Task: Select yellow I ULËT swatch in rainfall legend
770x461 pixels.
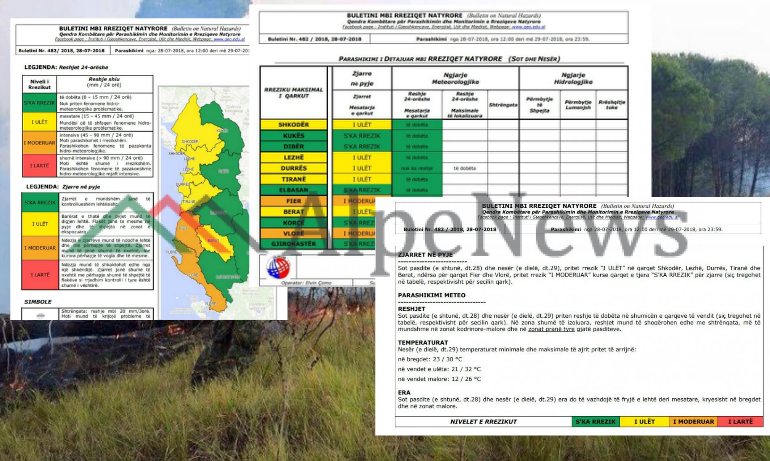Action: (x=39, y=122)
